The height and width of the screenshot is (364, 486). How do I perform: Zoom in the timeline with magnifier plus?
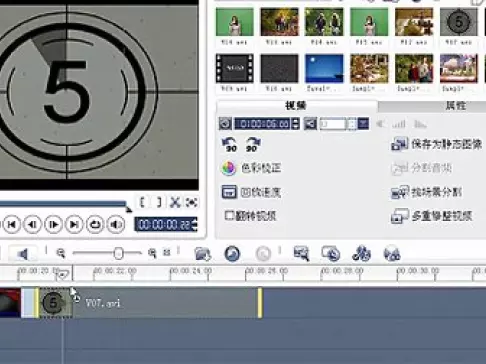152,253
